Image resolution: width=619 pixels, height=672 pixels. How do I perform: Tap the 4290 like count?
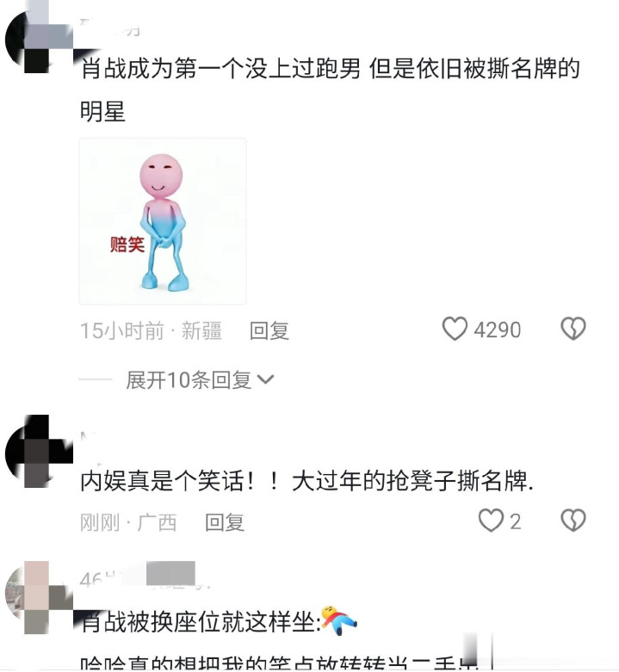498,330
